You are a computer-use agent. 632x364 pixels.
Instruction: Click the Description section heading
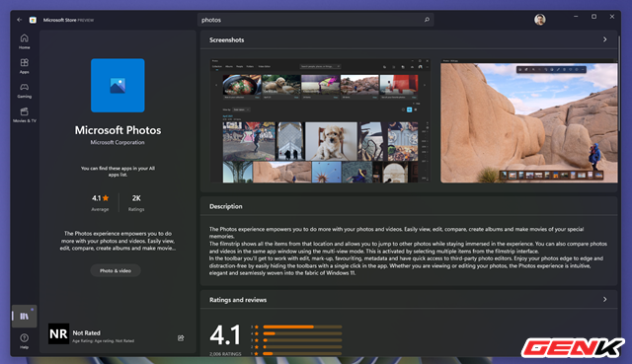(226, 206)
